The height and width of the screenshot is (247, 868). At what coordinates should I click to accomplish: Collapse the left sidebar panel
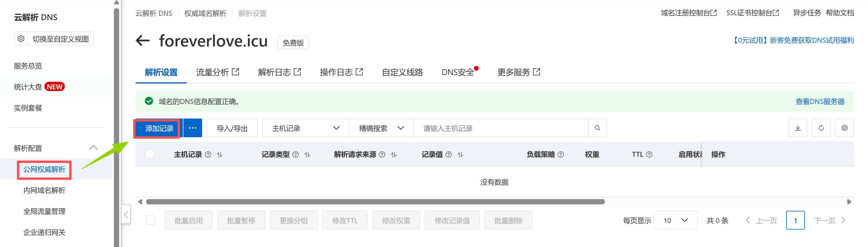(126, 214)
